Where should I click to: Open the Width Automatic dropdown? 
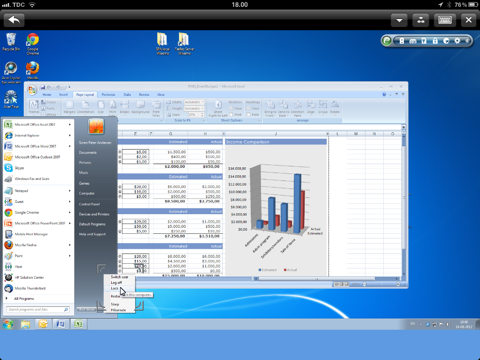(194, 102)
